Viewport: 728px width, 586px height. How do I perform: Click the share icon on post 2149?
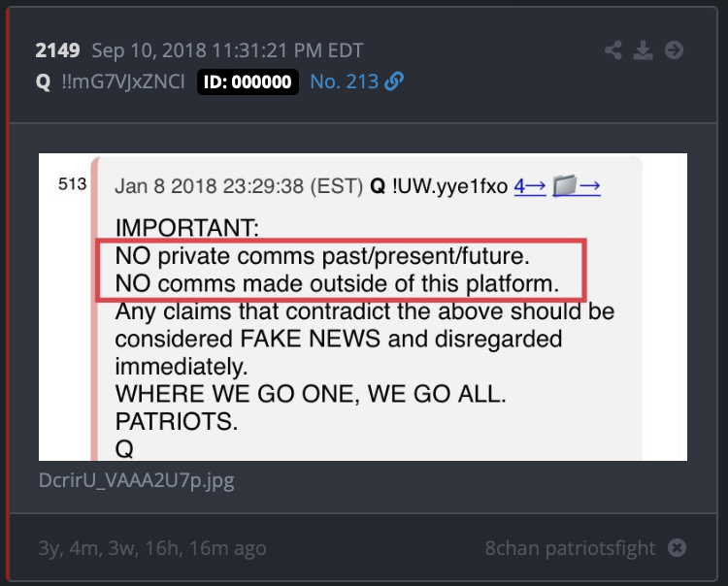pos(613,50)
